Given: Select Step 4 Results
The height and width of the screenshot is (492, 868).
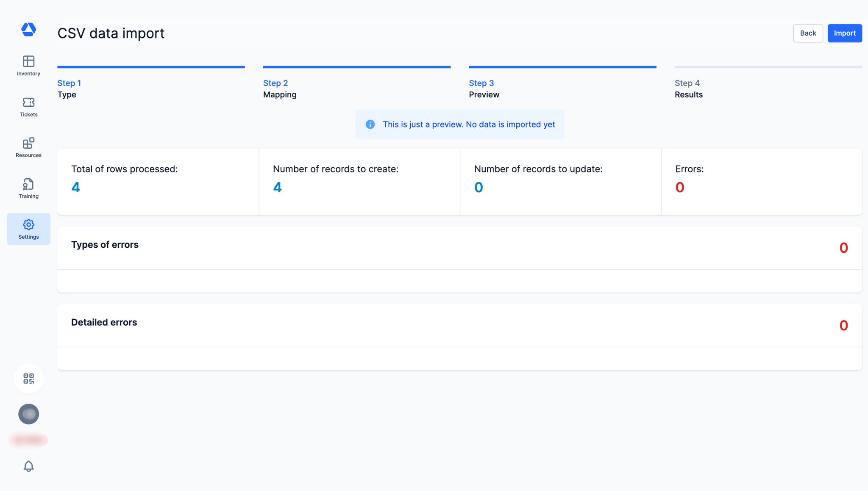Looking at the screenshot, I should coord(688,88).
